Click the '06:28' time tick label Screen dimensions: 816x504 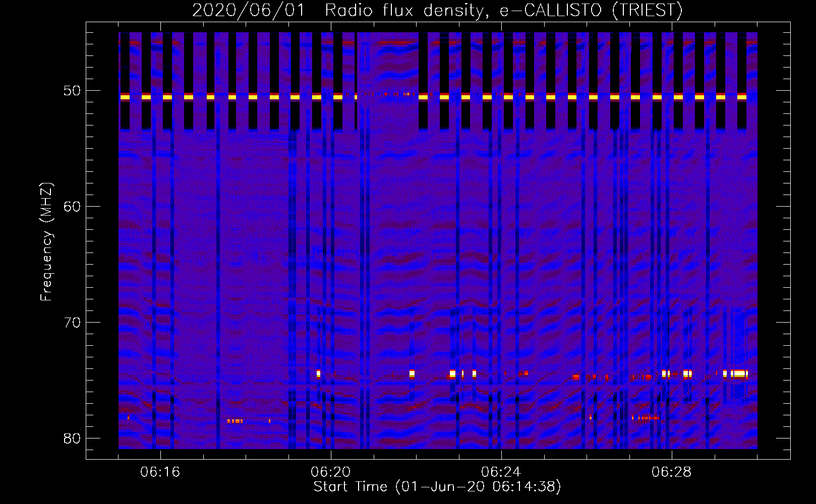672,472
